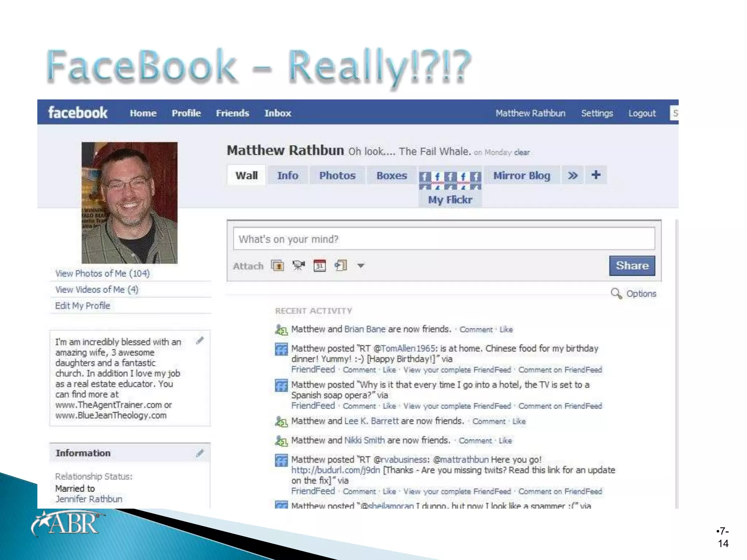The image size is (747, 560).
Task: Show more tabs with the double chevron
Action: click(x=573, y=175)
